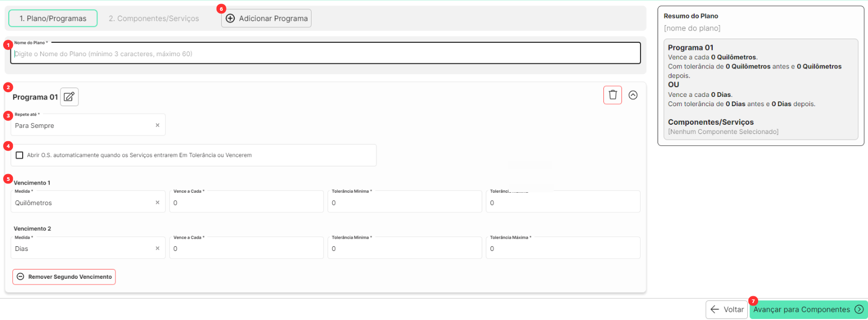Click Vencimento 1 Tolerância Mínima field
Viewport: 868px width, 320px height.
pyautogui.click(x=405, y=201)
